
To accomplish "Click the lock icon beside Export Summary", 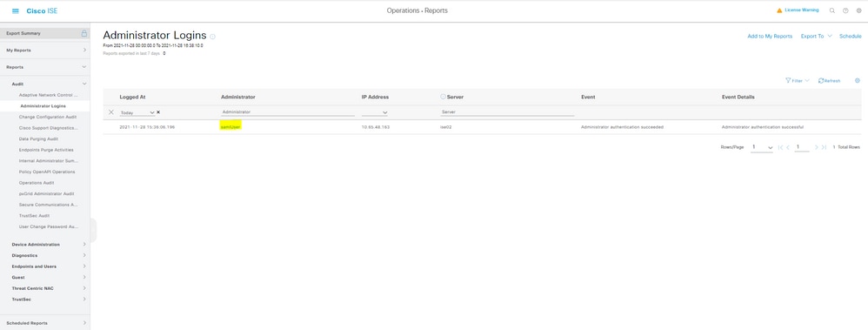I will point(84,33).
